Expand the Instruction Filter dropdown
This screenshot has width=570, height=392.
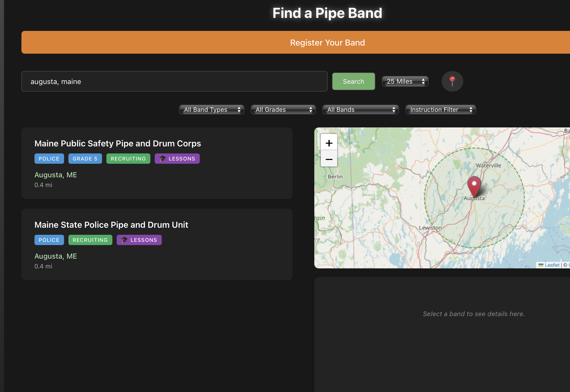(440, 110)
